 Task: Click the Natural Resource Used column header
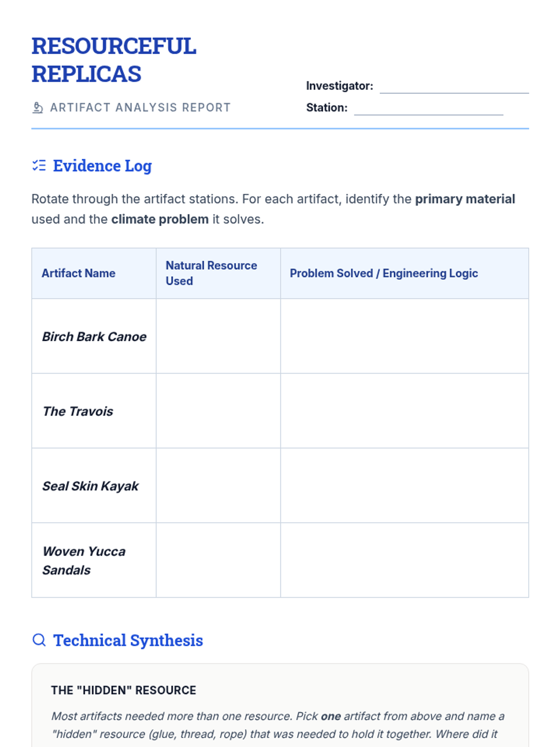pos(211,273)
